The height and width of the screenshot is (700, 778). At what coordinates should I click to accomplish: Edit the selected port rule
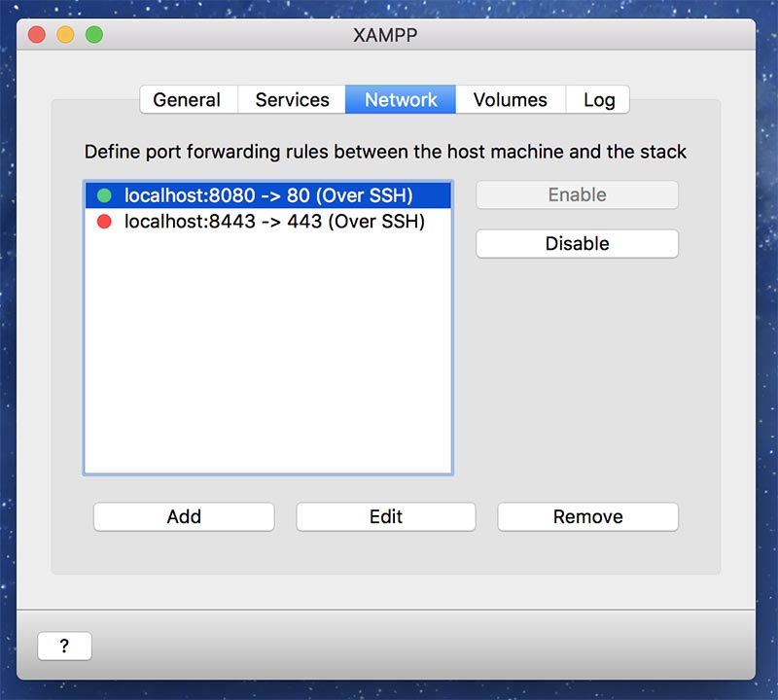coord(386,517)
